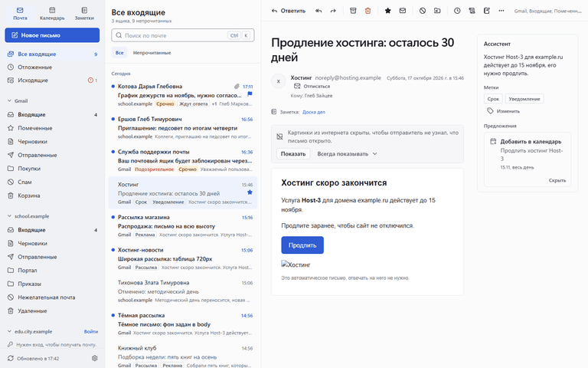The width and height of the screenshot is (588, 368).
Task: Open the email from Служба поддержки почты
Action: [183, 160]
